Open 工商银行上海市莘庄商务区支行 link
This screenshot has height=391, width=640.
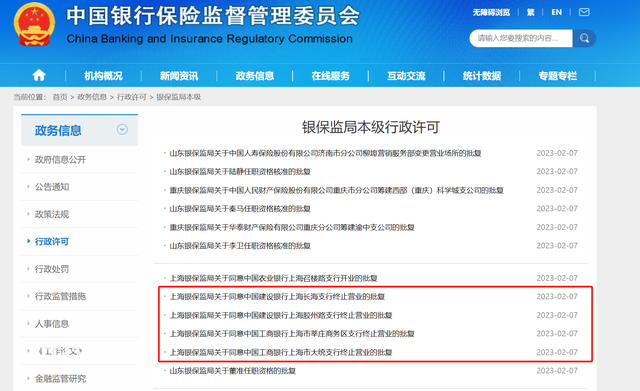(292, 334)
